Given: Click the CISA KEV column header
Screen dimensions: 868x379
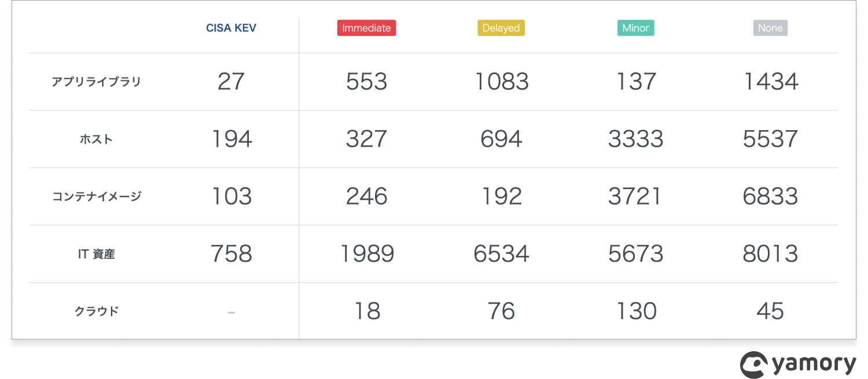Looking at the screenshot, I should [x=231, y=28].
